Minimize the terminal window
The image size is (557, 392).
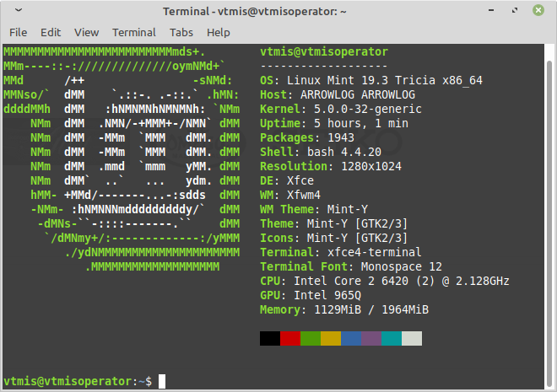point(491,11)
